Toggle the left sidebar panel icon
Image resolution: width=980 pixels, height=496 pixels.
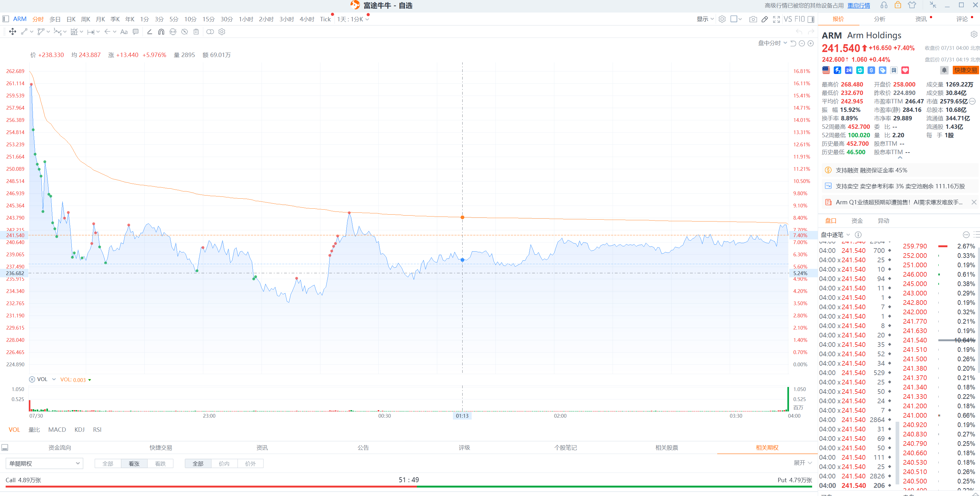[x=5, y=19]
